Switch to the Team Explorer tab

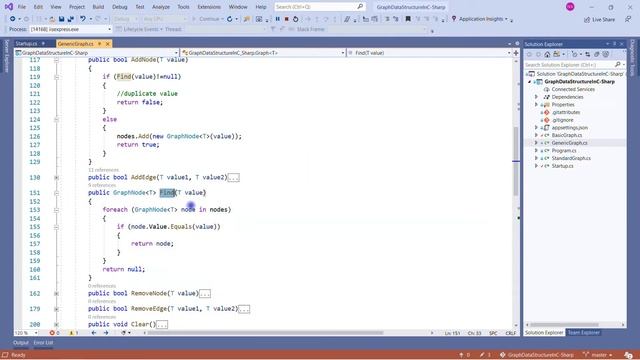584,333
